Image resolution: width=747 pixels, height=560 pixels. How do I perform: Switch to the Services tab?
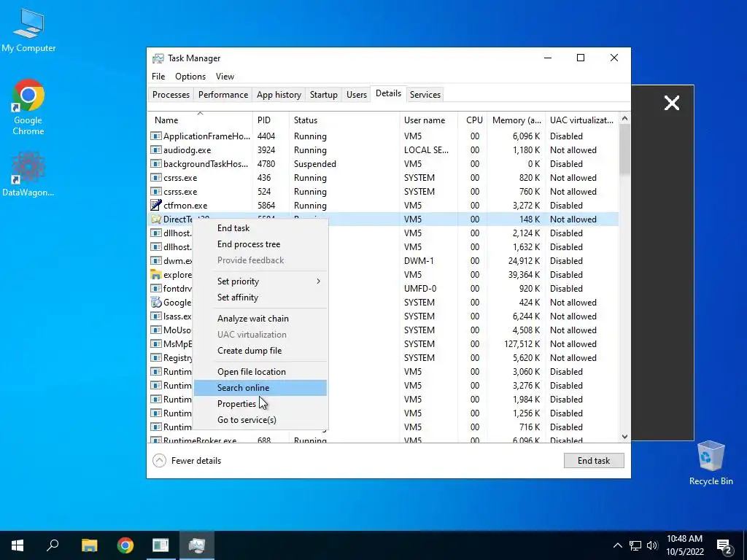coord(425,95)
